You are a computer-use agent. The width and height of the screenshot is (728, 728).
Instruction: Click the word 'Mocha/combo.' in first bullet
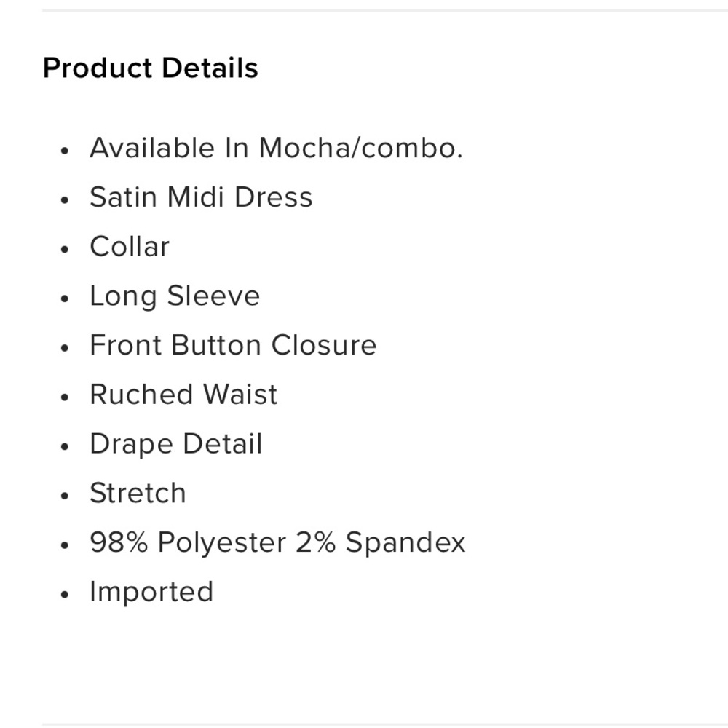click(x=361, y=148)
